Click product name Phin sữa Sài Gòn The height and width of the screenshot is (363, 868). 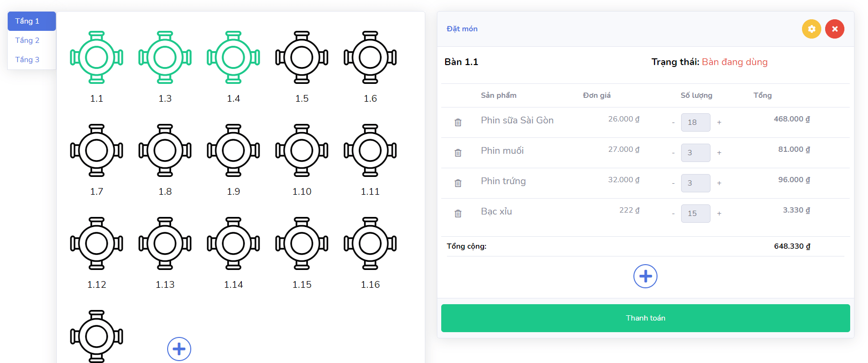(x=517, y=121)
